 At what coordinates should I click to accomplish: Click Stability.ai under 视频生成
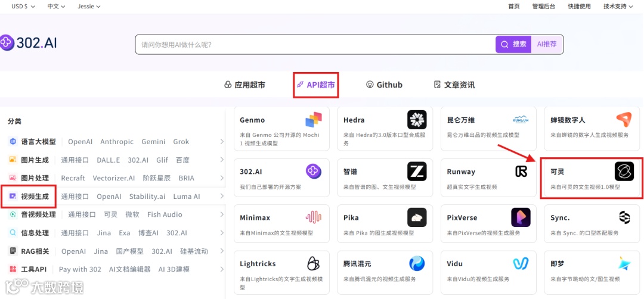pyautogui.click(x=147, y=197)
